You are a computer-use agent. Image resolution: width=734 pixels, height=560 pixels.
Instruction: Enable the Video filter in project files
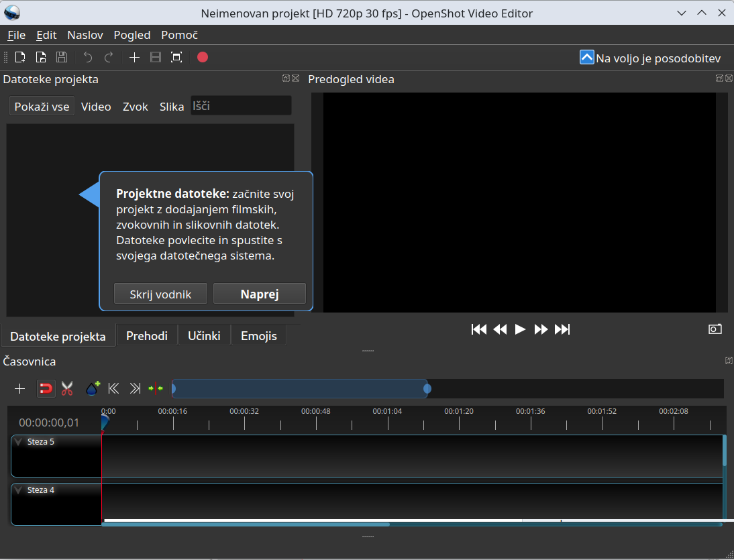point(96,107)
